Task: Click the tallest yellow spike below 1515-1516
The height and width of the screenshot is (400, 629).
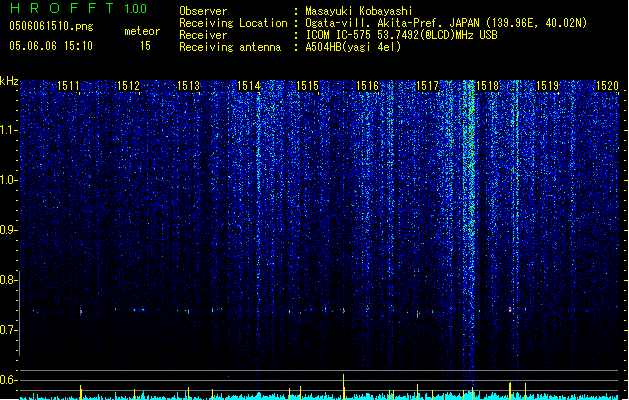Action: point(343,386)
